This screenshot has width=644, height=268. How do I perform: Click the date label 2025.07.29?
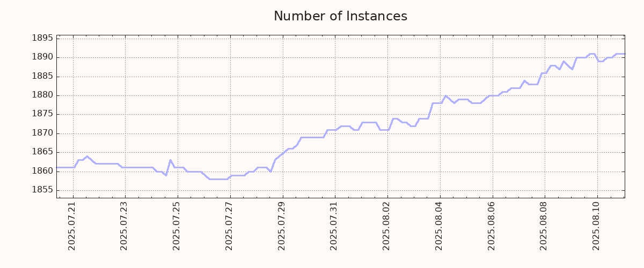[282, 227]
